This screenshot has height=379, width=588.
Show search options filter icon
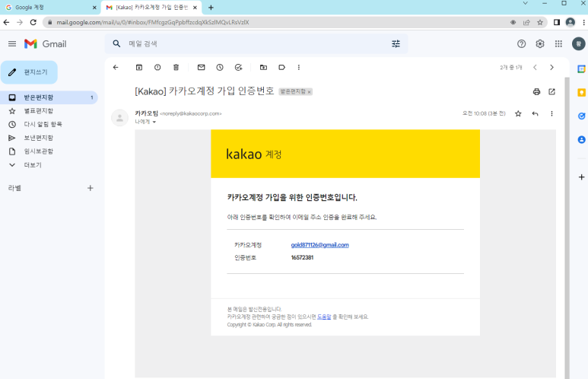pyautogui.click(x=396, y=44)
